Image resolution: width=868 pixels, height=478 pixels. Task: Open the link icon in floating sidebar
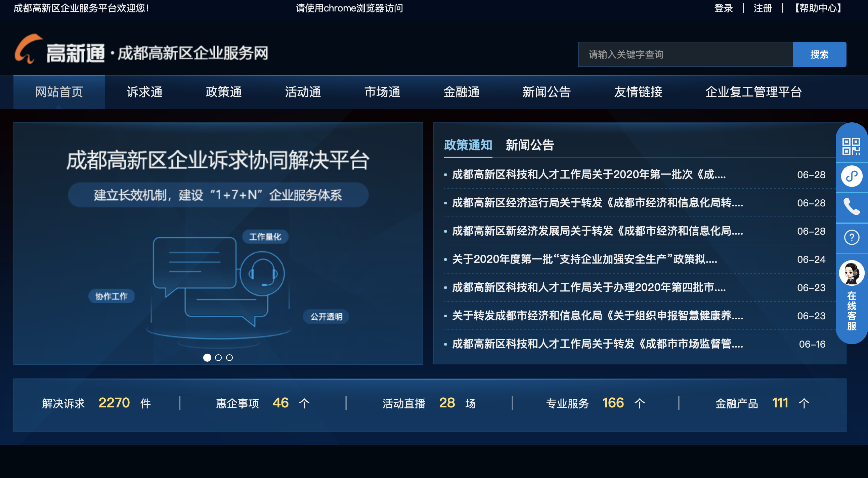click(x=851, y=176)
